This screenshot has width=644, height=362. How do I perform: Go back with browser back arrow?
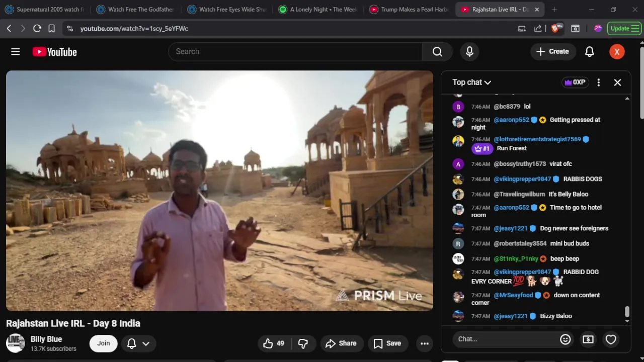tap(9, 29)
